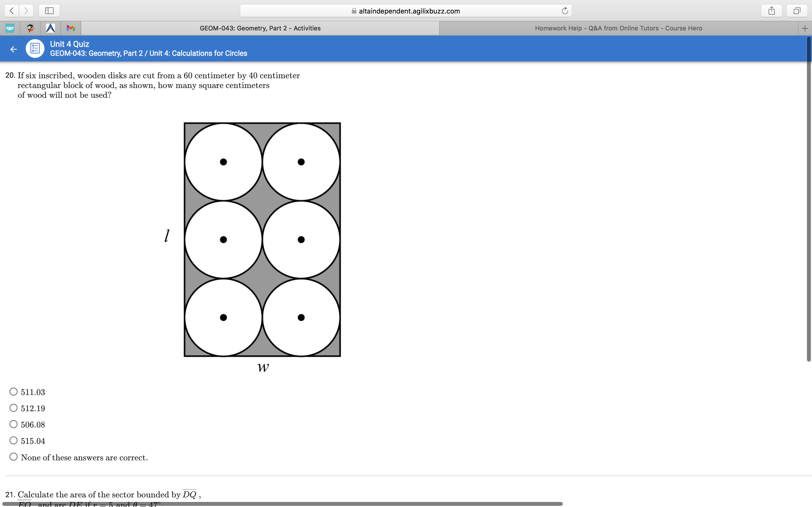812x507 pixels.
Task: Open the Course Hero owl bookmark
Action: tap(30, 28)
